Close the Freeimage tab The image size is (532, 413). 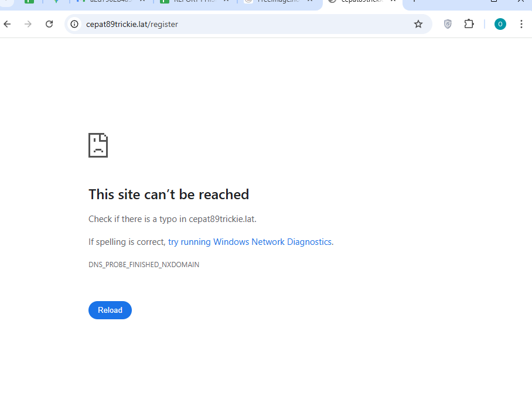310,1
